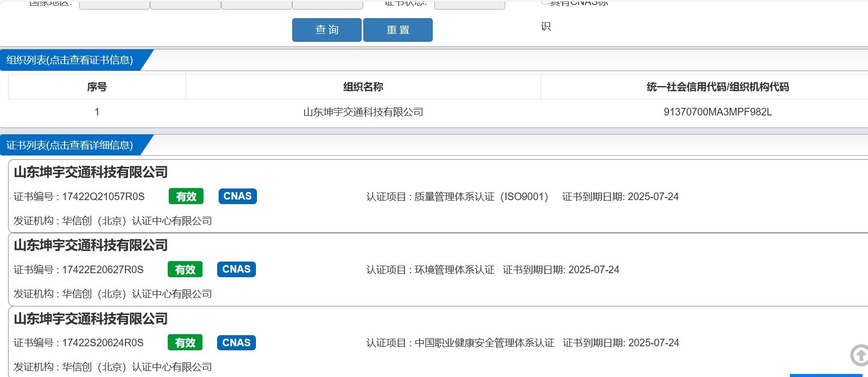
Task: Click the 中国职业健康安全管理体系认证 item text
Action: [484, 343]
